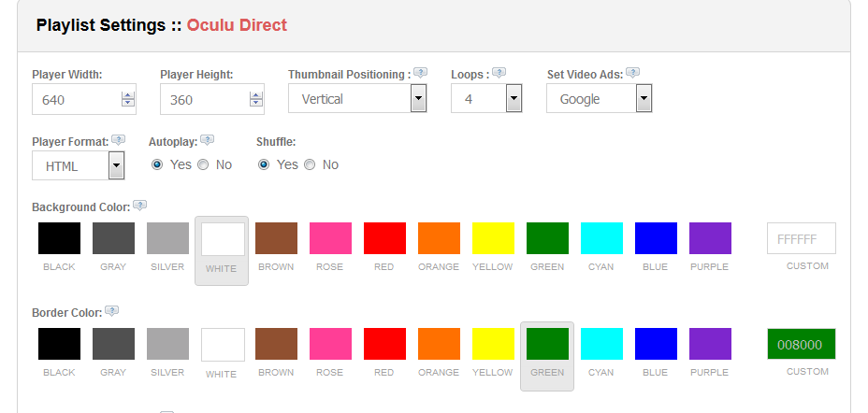Open the Player Format HTML dropdown
The height and width of the screenshot is (413, 868).
click(78, 165)
